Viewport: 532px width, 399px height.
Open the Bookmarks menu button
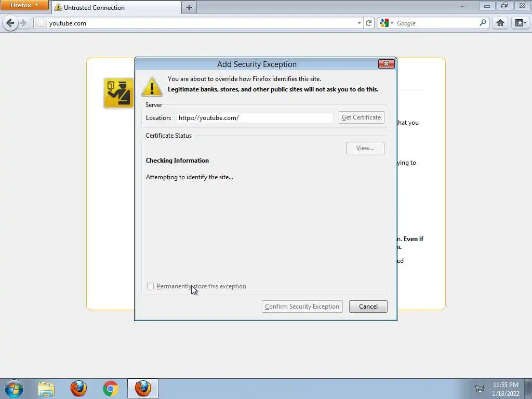click(x=520, y=23)
